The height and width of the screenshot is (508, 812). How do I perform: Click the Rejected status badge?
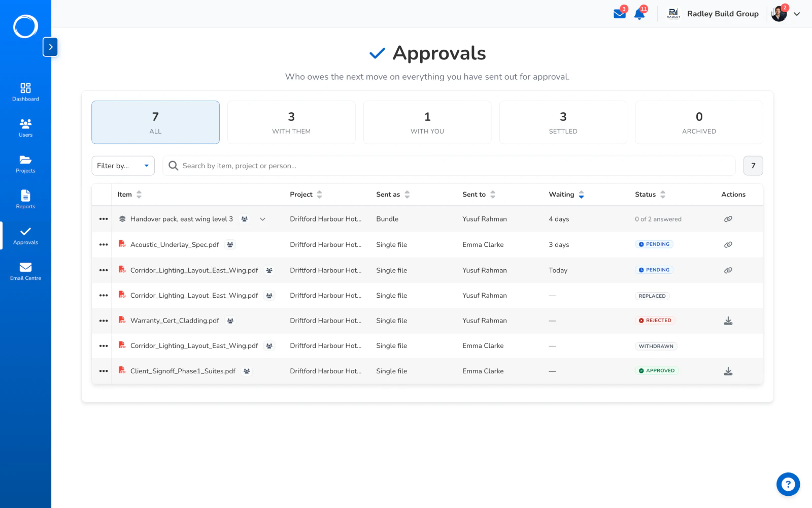click(655, 321)
